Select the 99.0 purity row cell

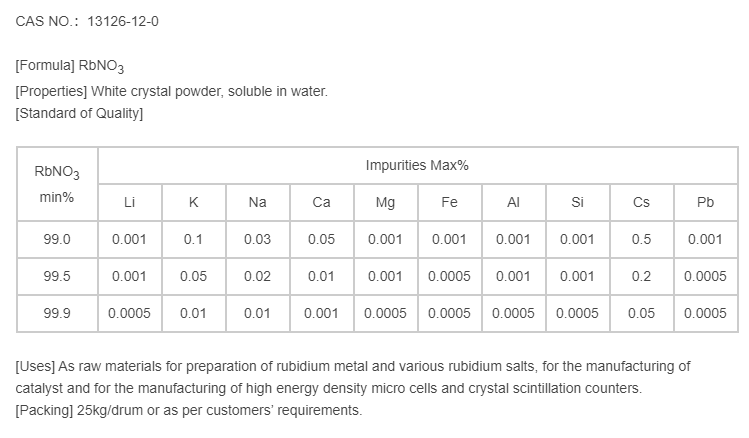57,239
